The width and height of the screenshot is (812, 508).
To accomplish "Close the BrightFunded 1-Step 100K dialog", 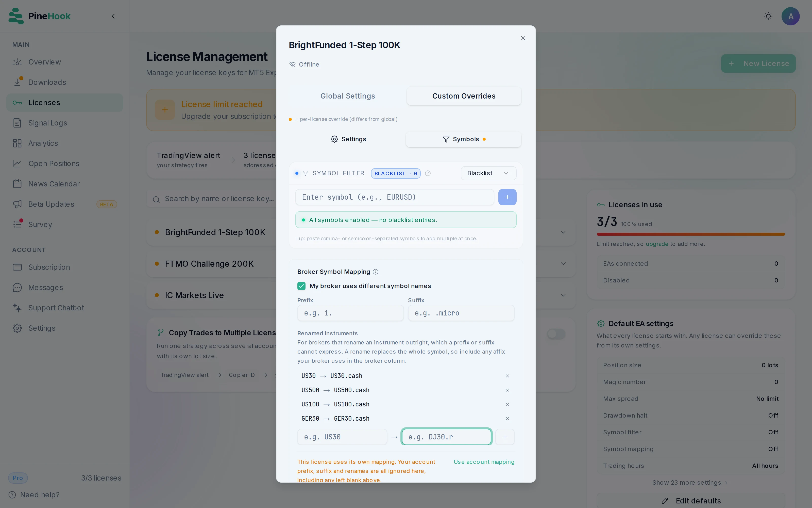I will (x=523, y=38).
